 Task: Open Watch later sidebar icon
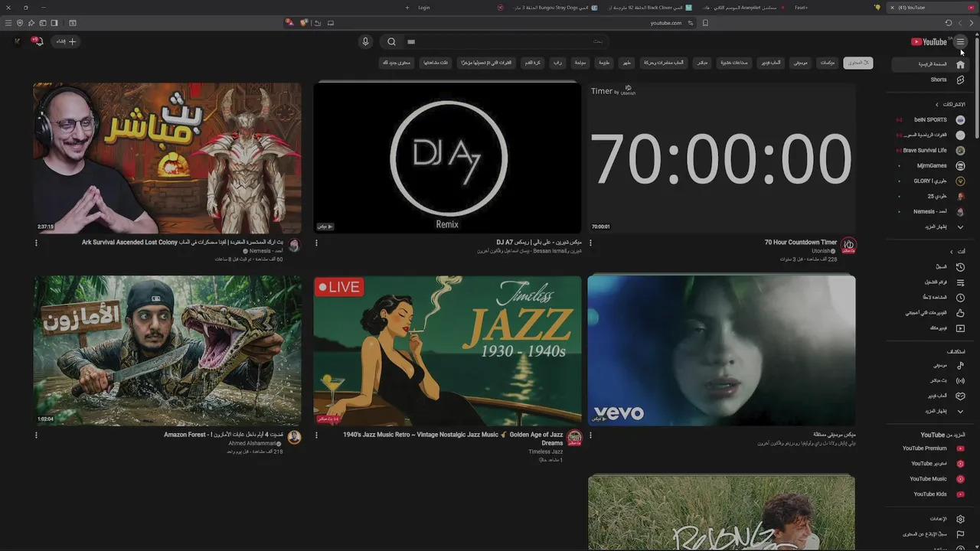click(x=960, y=298)
